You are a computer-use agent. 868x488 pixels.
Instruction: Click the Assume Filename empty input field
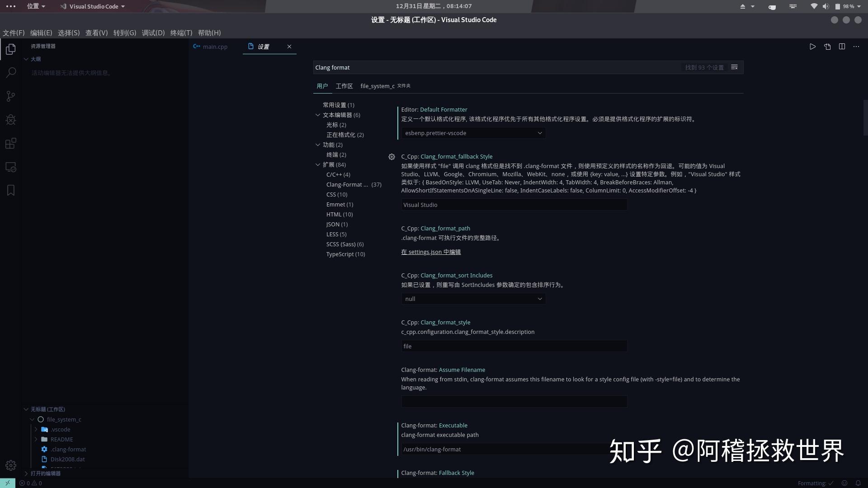(x=514, y=401)
